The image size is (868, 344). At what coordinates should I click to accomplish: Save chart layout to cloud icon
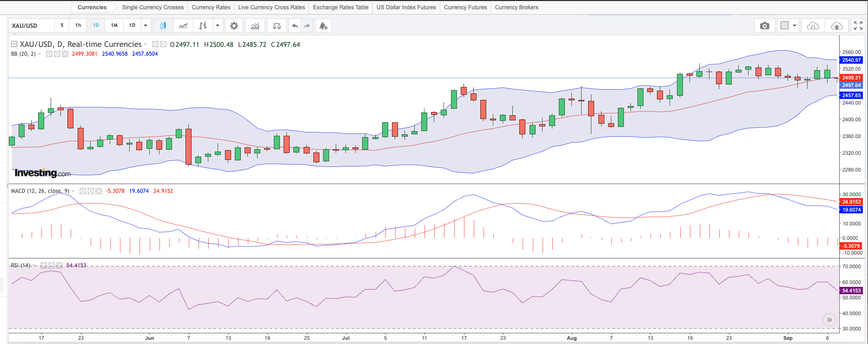[x=836, y=26]
